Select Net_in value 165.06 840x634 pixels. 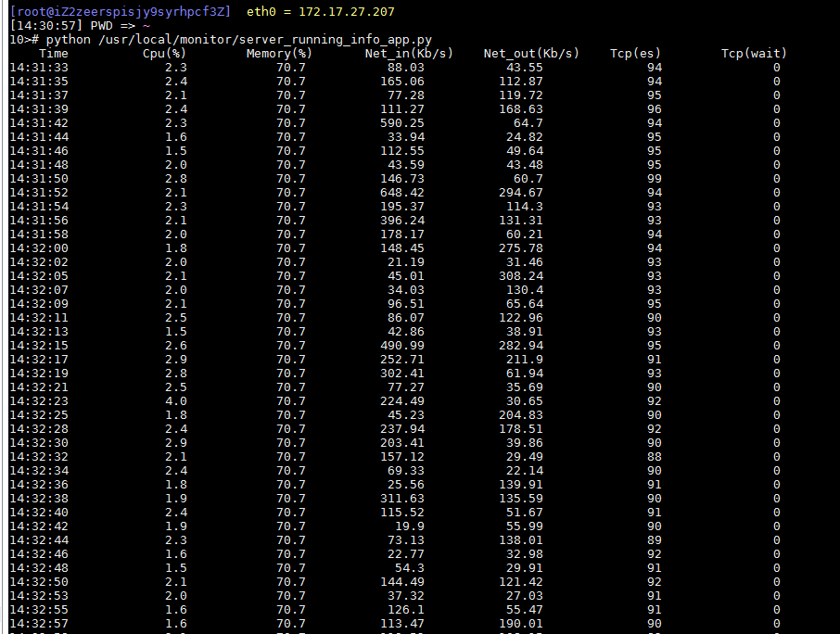point(401,82)
